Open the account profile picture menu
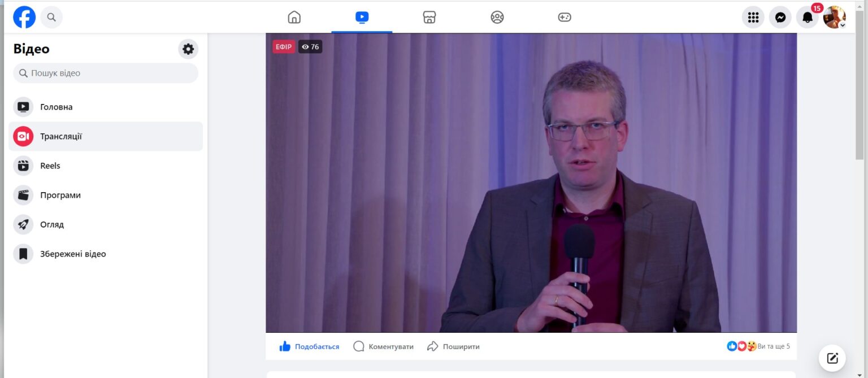Image resolution: width=868 pixels, height=378 pixels. click(x=835, y=18)
